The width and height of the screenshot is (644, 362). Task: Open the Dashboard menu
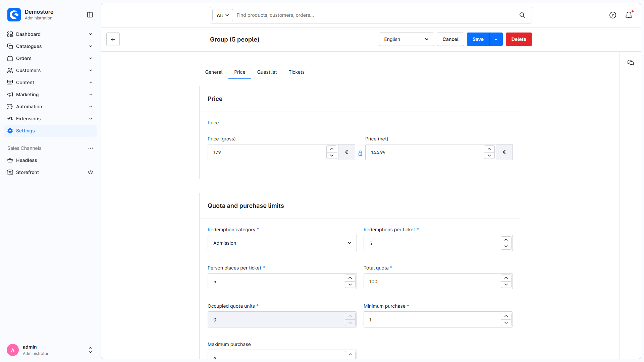pyautogui.click(x=50, y=34)
